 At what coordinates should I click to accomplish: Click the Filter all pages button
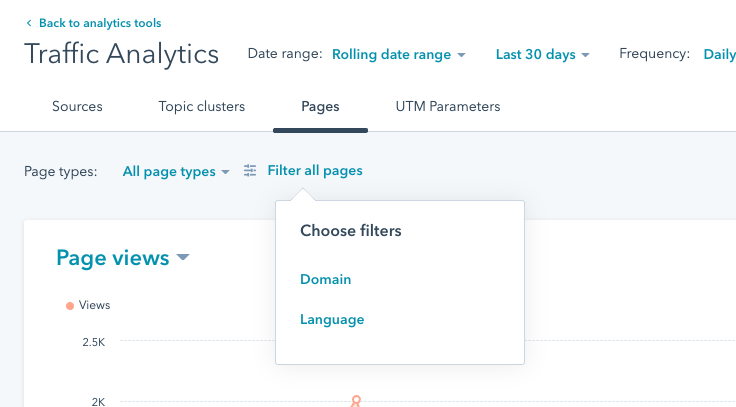point(314,171)
